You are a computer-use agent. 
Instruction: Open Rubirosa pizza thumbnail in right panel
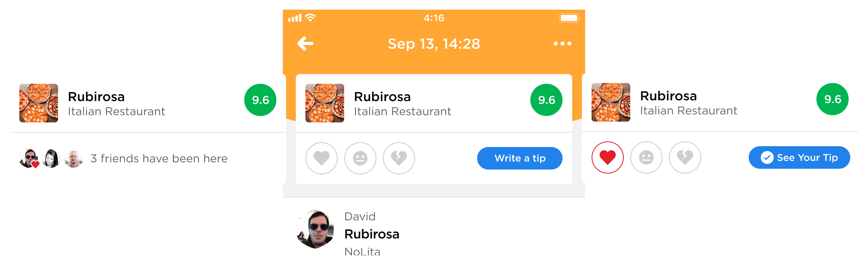point(611,102)
